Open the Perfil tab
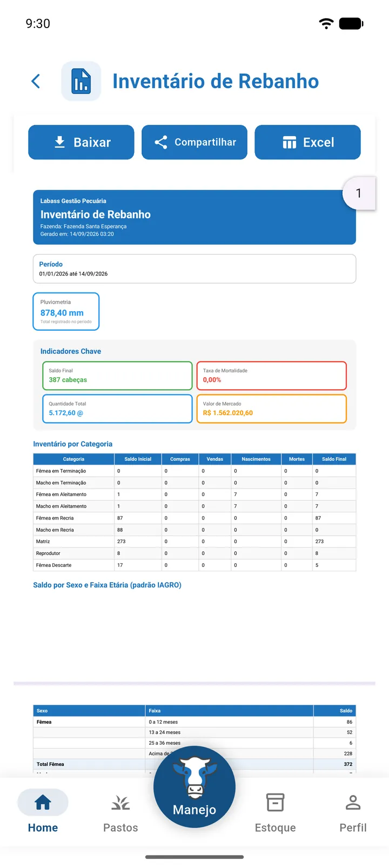Viewport: 389px width, 868px height. pyautogui.click(x=353, y=811)
